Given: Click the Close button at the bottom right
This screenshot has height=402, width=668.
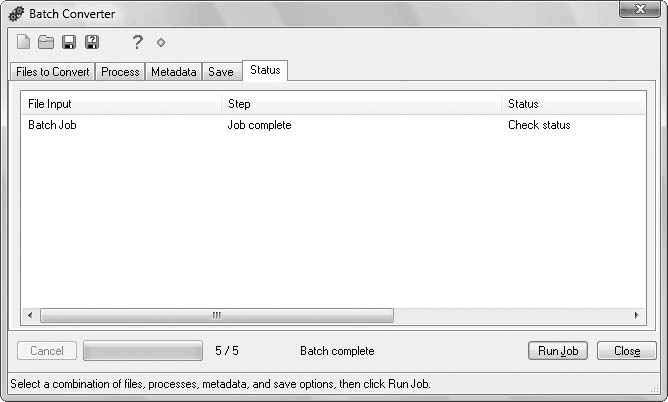Looking at the screenshot, I should (627, 351).
